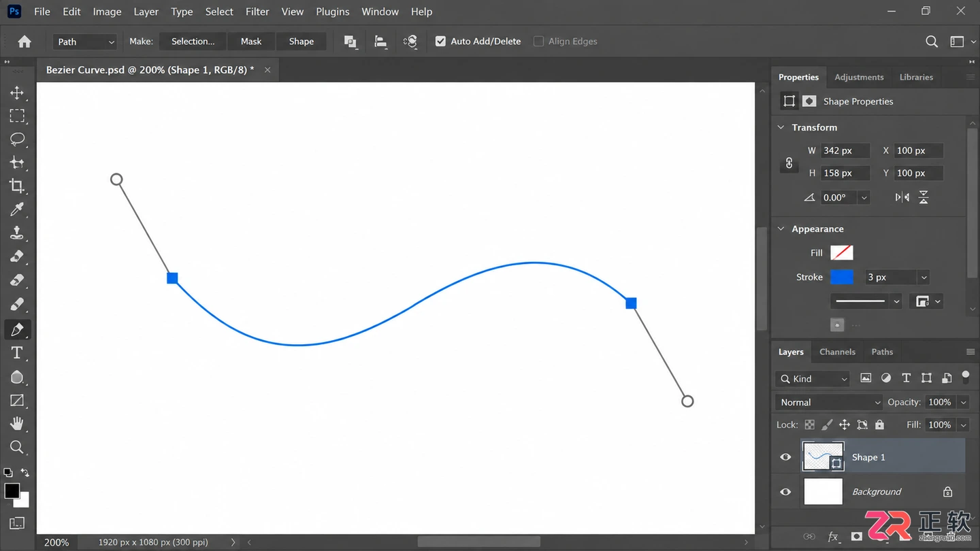Click the Home icon

pos(24,41)
